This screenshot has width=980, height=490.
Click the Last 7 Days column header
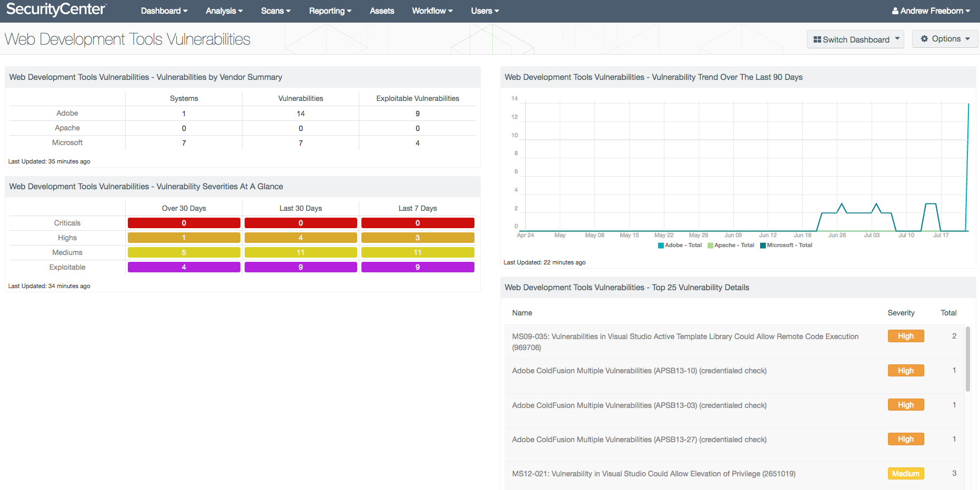click(418, 208)
